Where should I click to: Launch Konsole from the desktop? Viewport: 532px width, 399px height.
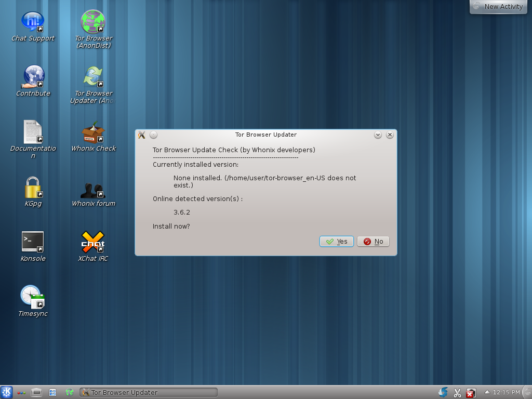[x=33, y=242]
